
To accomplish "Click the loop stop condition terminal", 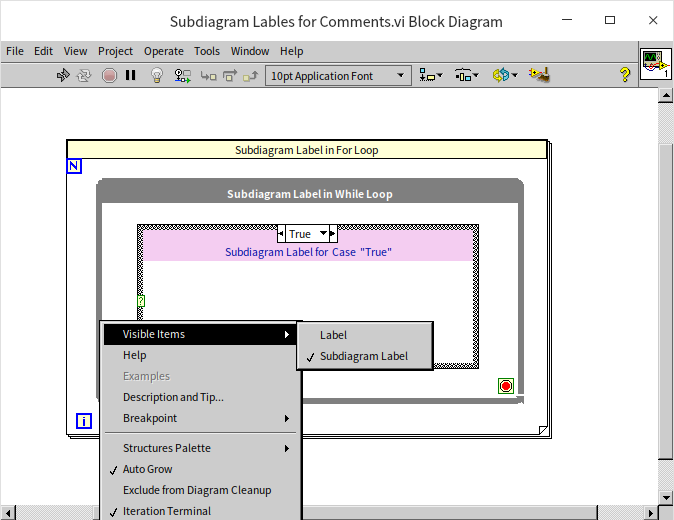I will (506, 386).
